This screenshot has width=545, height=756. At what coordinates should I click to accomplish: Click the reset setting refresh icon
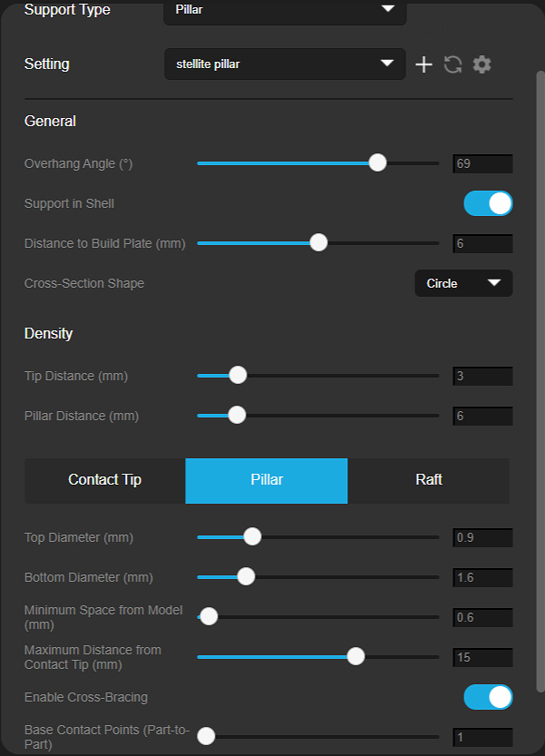(x=453, y=64)
